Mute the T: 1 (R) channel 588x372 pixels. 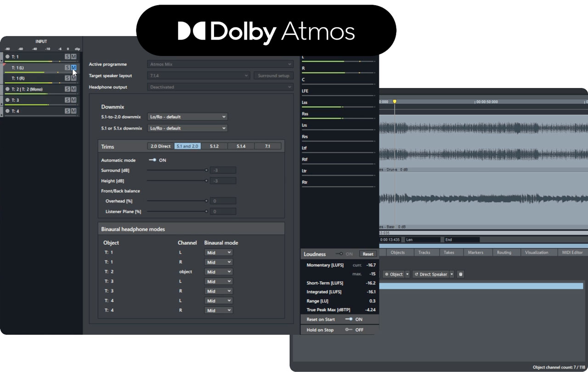[73, 78]
